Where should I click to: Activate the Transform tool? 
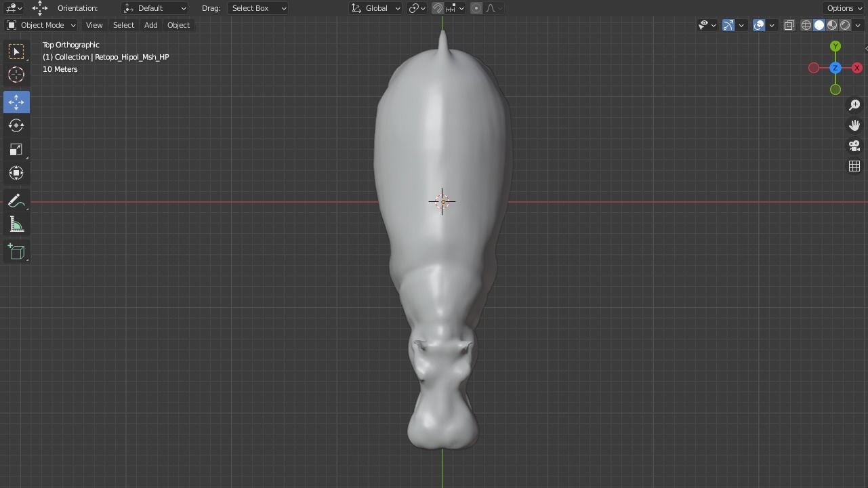click(16, 174)
